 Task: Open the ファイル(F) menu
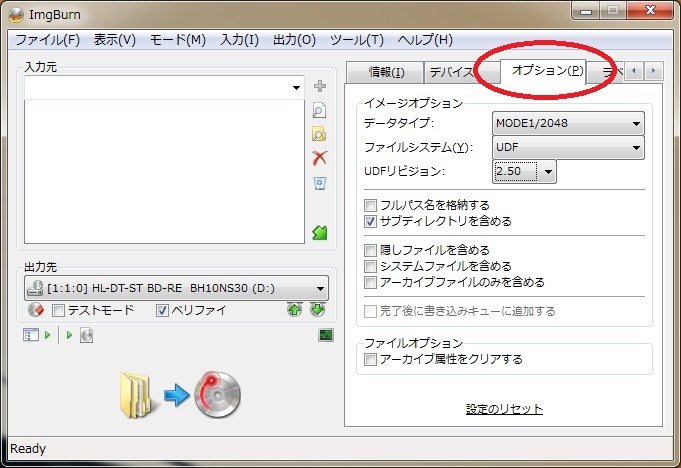[48, 40]
